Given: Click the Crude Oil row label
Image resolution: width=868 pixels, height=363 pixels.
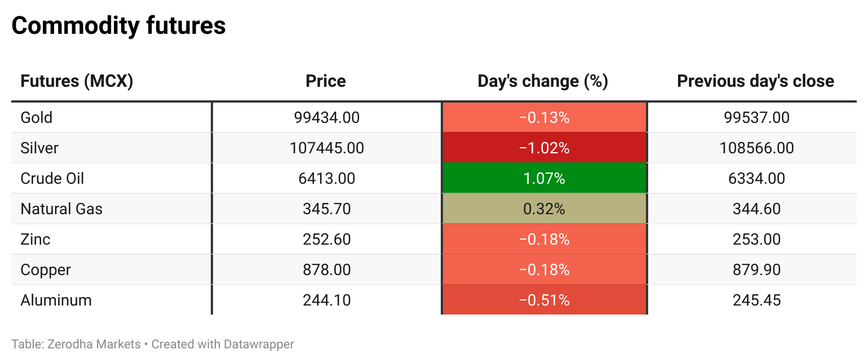Looking at the screenshot, I should (52, 179).
